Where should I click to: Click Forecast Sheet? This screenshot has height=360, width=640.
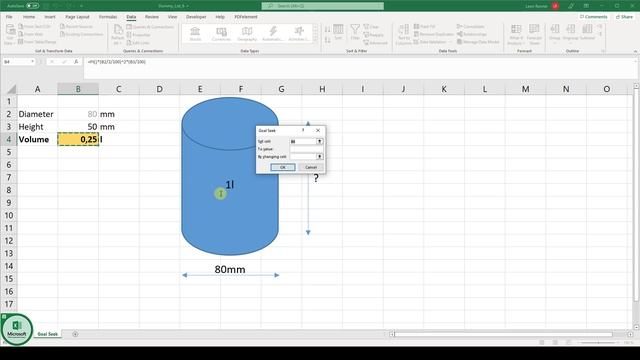point(534,35)
